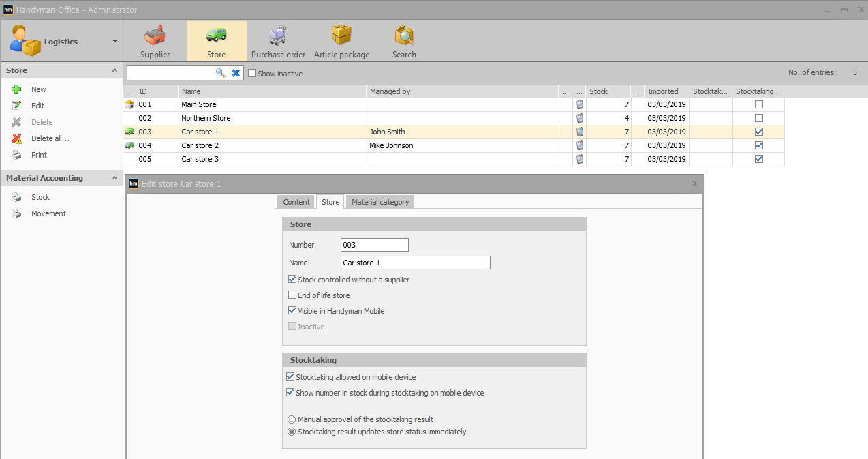Image resolution: width=868 pixels, height=459 pixels.
Task: Click the hm icon in Edit store title
Action: tap(134, 183)
